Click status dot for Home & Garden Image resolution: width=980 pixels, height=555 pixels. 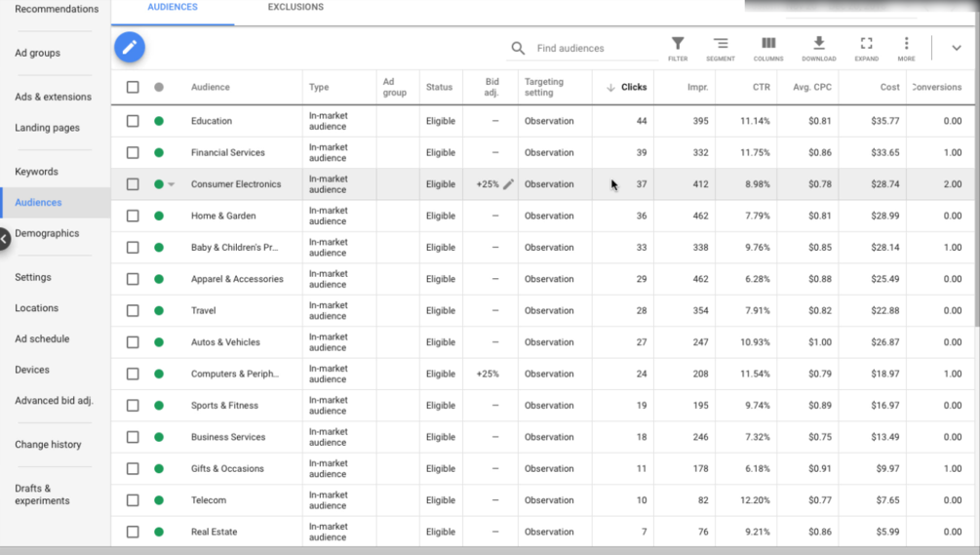[x=159, y=216]
